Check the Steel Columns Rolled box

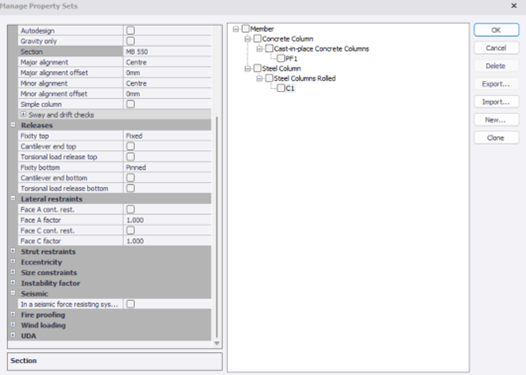(269, 78)
